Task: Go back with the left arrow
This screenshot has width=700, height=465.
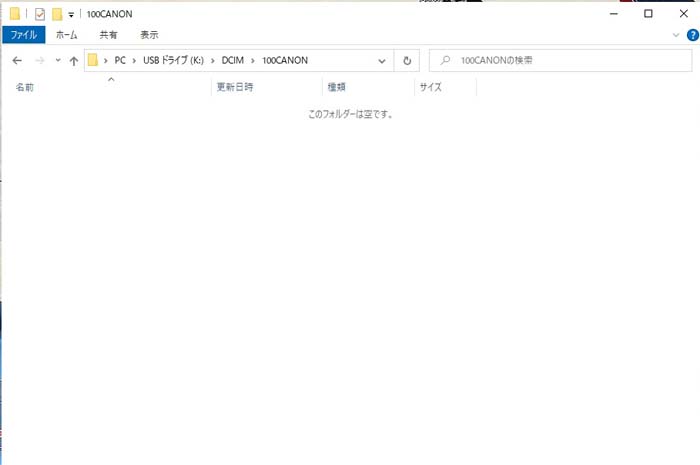Action: (17, 60)
